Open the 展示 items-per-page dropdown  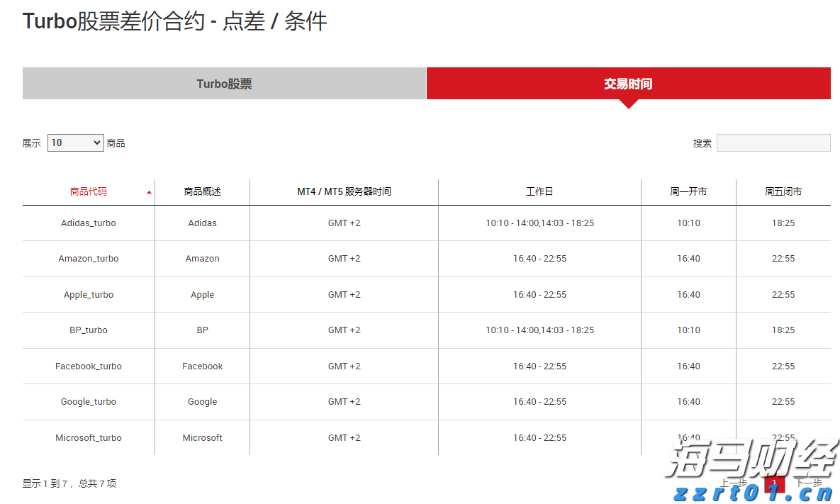(75, 142)
